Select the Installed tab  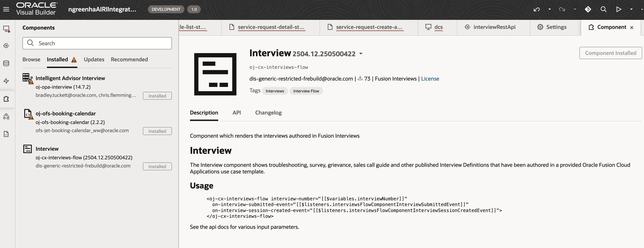(57, 60)
